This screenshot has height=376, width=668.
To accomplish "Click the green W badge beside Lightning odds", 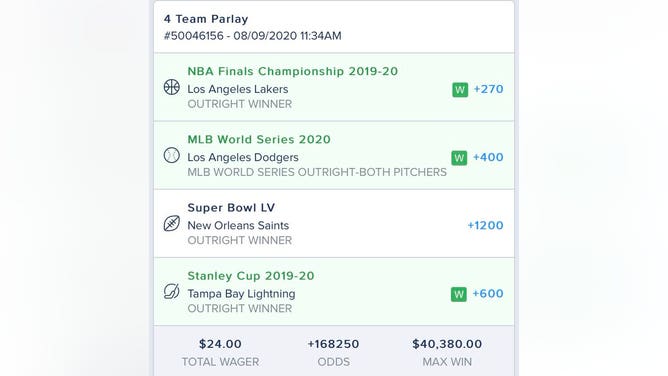I will point(459,294).
